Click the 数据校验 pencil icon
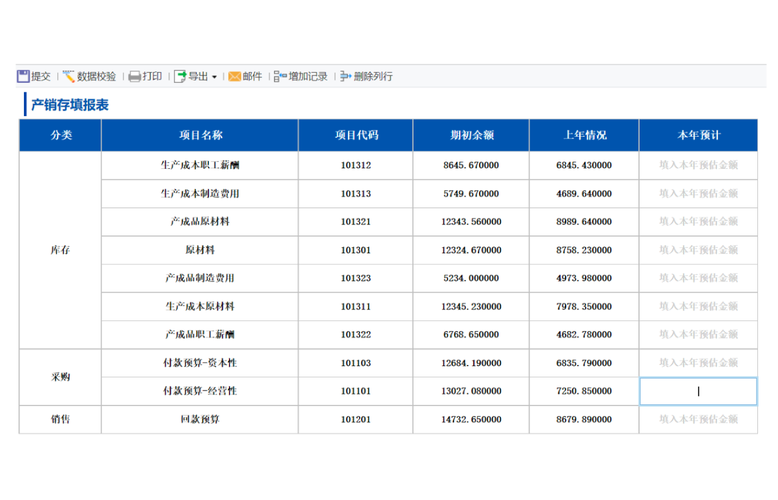Image resolution: width=778 pixels, height=500 pixels. (x=68, y=76)
